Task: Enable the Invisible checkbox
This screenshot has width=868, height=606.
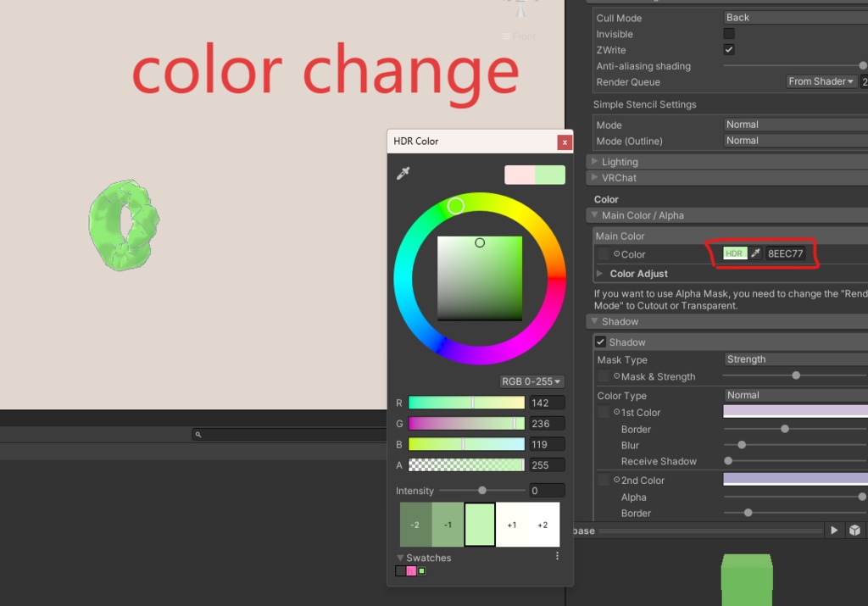Action: click(x=729, y=34)
